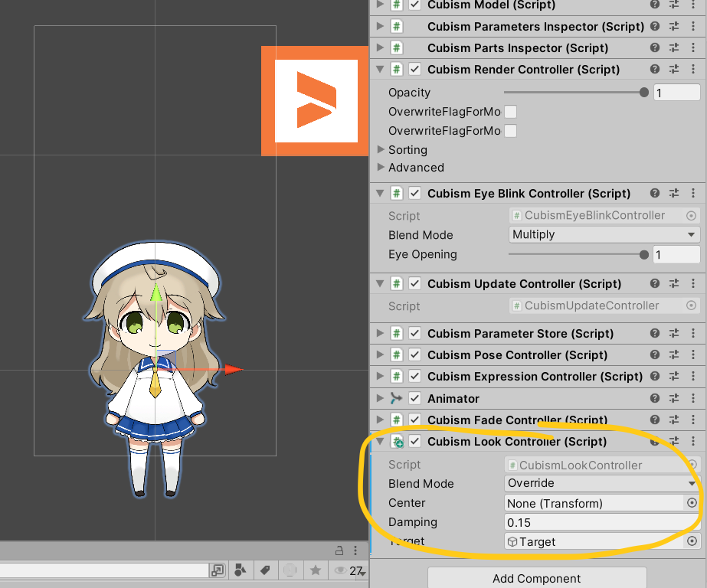The height and width of the screenshot is (588, 707).
Task: Disable the Cubism Eye Blink Controller component
Action: pyautogui.click(x=415, y=193)
